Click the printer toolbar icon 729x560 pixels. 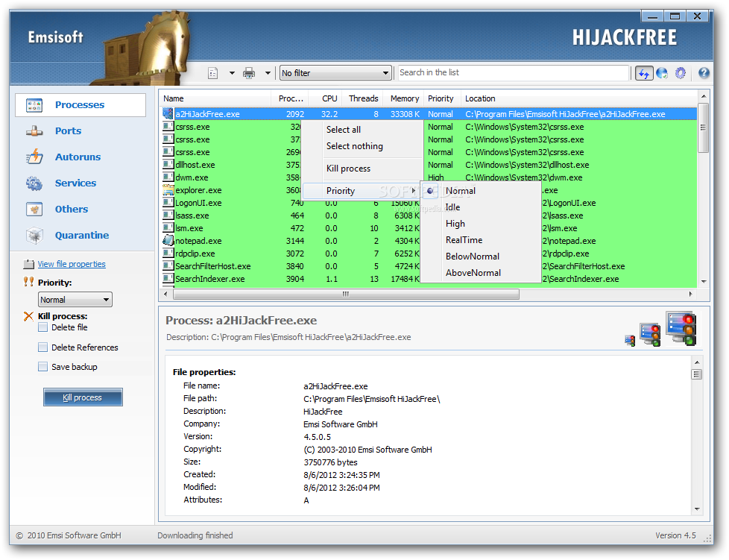249,73
